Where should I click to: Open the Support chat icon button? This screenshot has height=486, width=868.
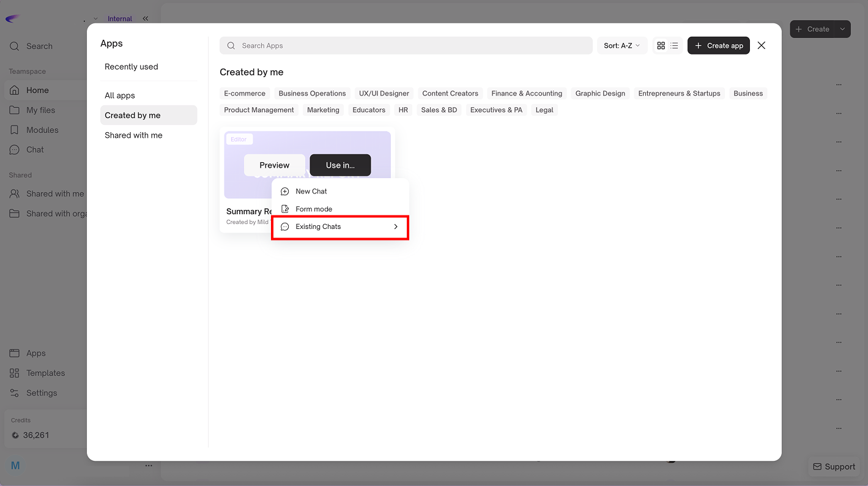(x=833, y=466)
